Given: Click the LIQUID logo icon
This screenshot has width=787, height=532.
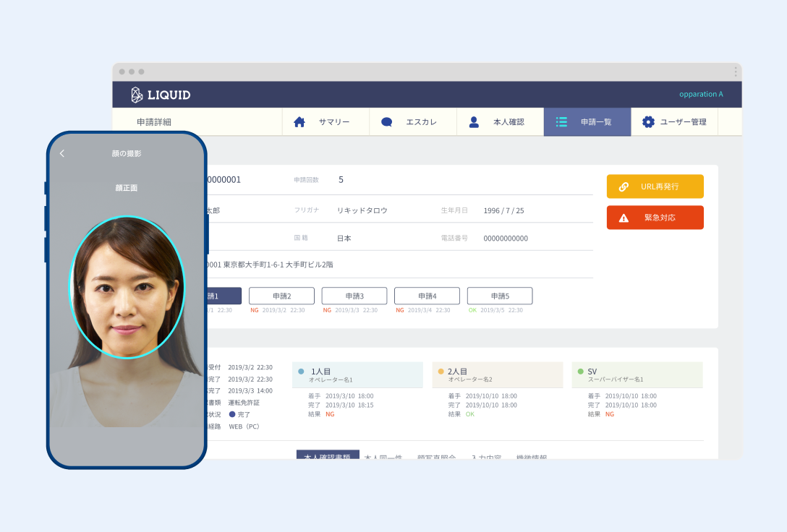Looking at the screenshot, I should coord(137,95).
